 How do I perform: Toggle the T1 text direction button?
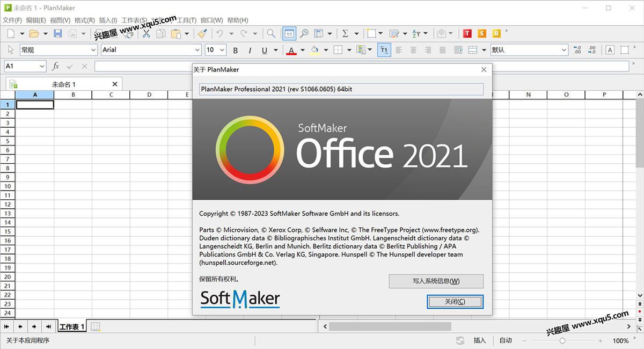(x=384, y=50)
